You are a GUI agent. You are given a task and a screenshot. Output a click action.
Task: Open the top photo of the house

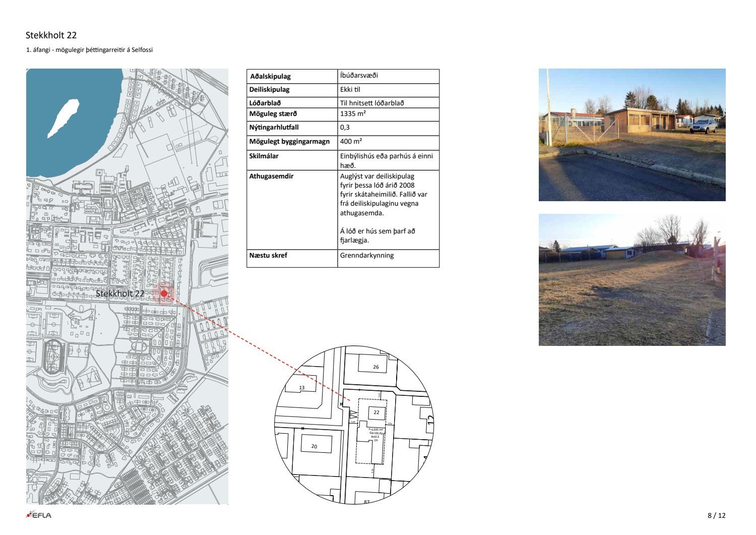click(632, 135)
